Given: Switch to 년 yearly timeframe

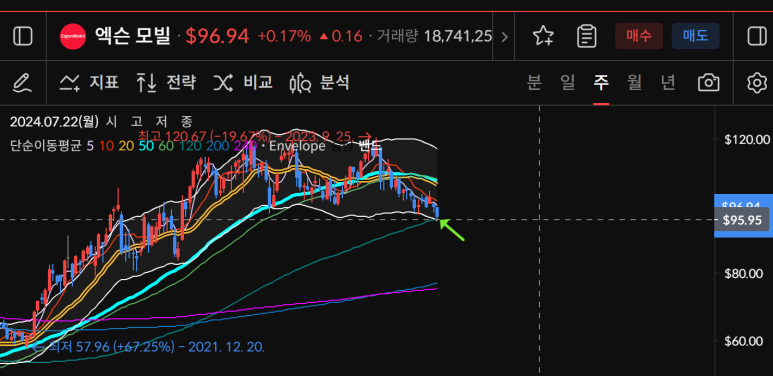Looking at the screenshot, I should pyautogui.click(x=668, y=82).
